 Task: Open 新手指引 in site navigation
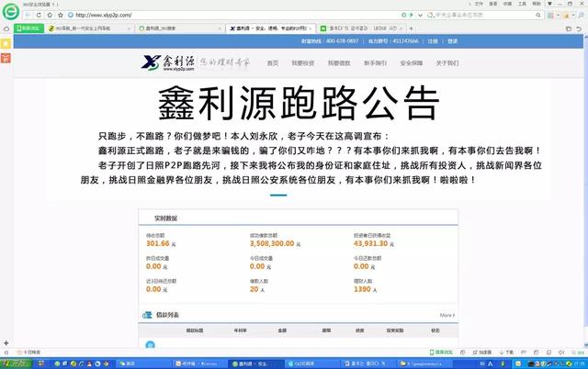(x=376, y=63)
